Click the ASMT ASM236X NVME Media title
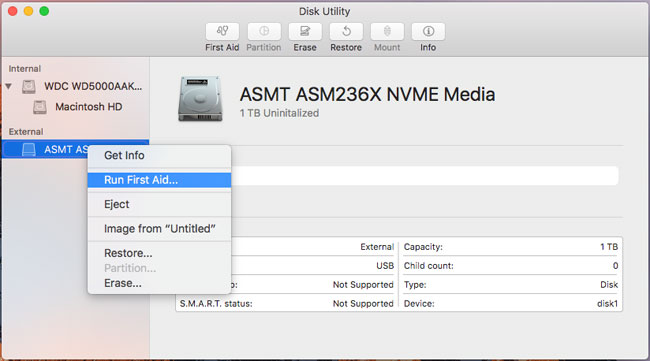650x361 pixels. pyautogui.click(x=367, y=94)
